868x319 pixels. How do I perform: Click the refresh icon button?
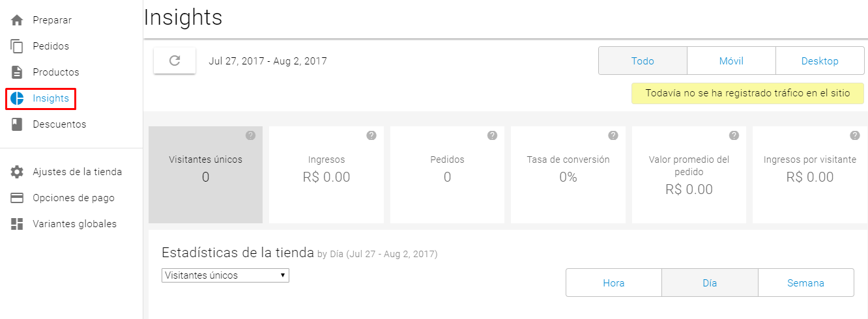coord(175,61)
